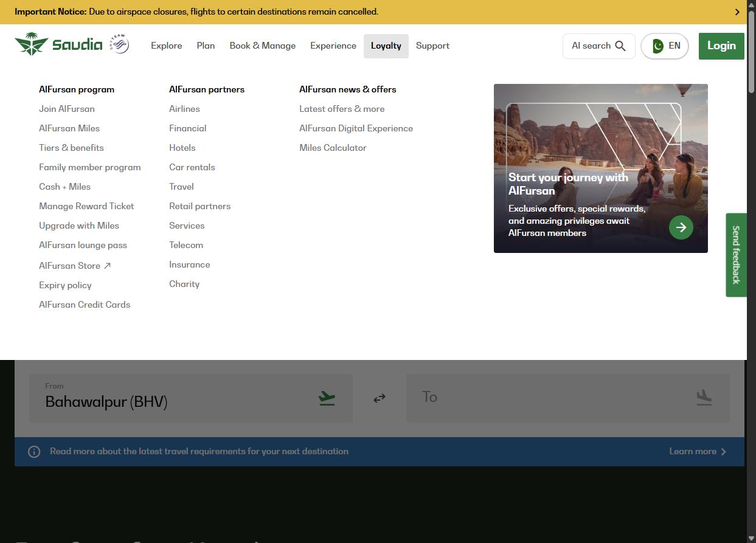
Task: Open the AI search box
Action: 599,46
